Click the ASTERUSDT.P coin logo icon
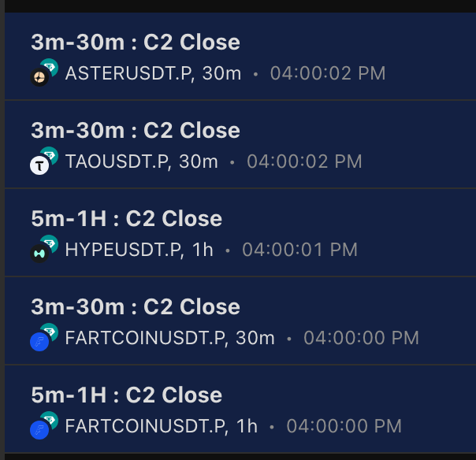Image resolution: width=476 pixels, height=460 pixels. (40, 76)
